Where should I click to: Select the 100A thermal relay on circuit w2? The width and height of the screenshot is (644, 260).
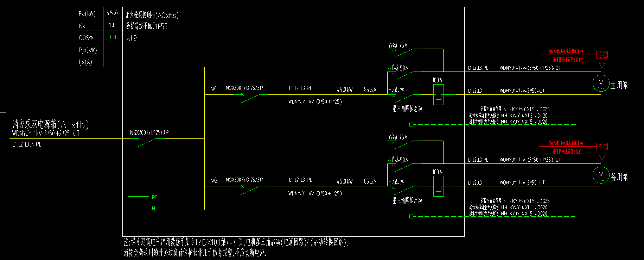tap(438, 186)
